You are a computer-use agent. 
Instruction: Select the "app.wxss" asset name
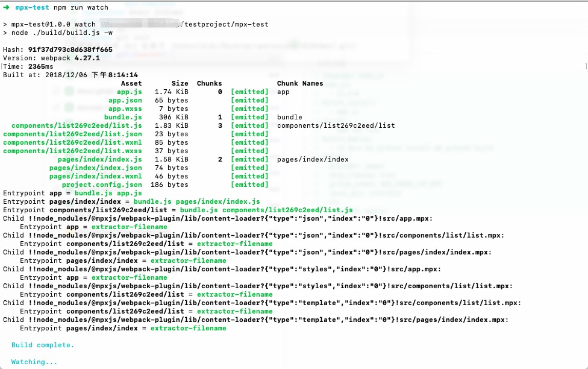coord(125,109)
